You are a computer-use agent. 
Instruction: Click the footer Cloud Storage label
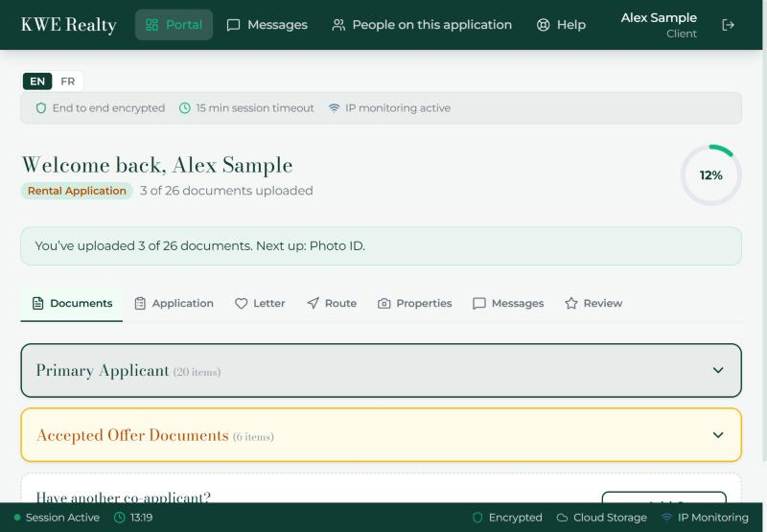(x=610, y=518)
